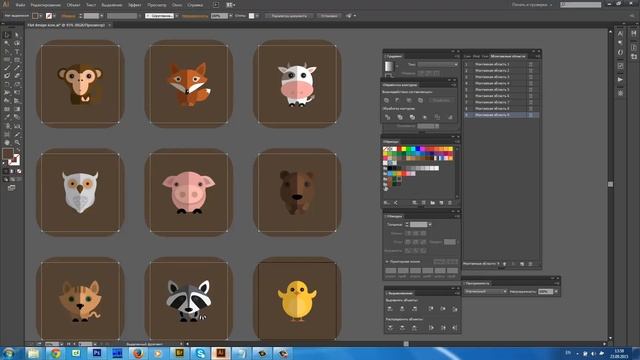Set fill mode to None below swatches
640x360 pixels.
(x=19, y=171)
